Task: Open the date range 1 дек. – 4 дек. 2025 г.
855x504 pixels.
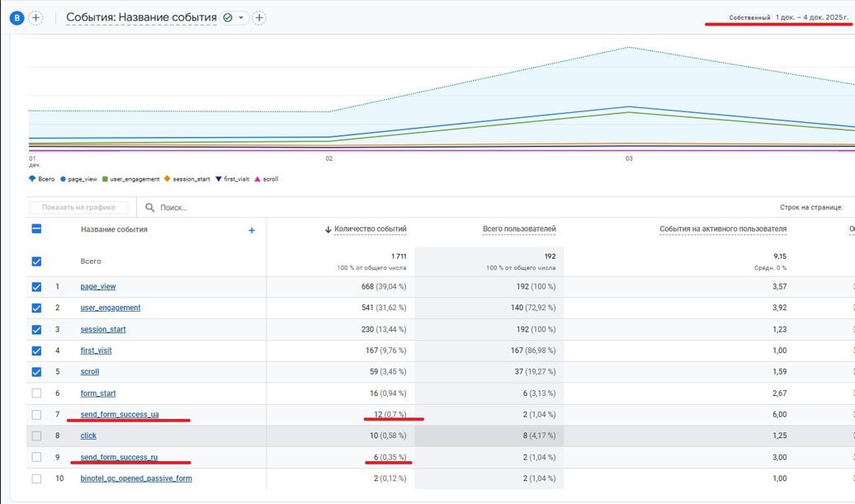Action: point(812,17)
